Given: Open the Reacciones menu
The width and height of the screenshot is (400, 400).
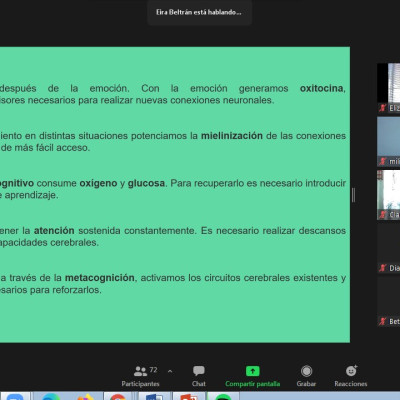Looking at the screenshot, I should point(351,377).
